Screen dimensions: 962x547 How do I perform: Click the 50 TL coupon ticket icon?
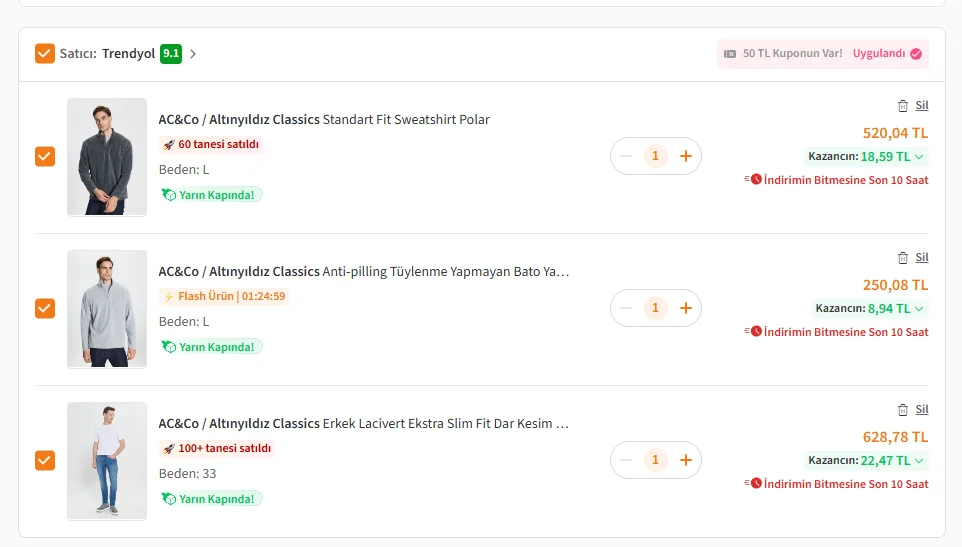(729, 54)
